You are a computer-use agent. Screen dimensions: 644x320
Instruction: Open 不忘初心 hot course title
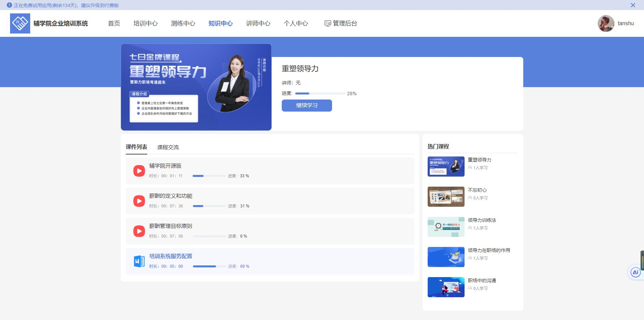tap(477, 190)
